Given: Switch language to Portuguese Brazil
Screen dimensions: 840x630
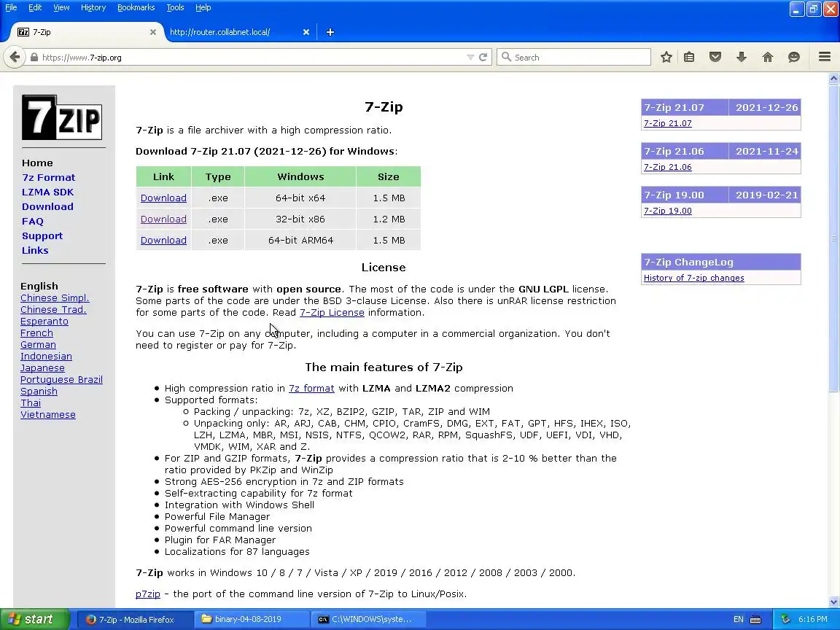Looking at the screenshot, I should coord(61,380).
